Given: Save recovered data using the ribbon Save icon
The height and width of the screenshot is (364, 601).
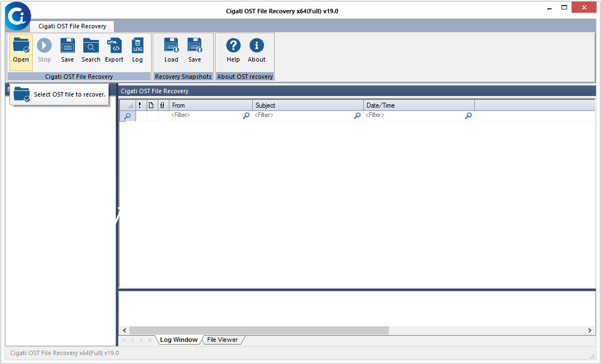Looking at the screenshot, I should [x=67, y=50].
